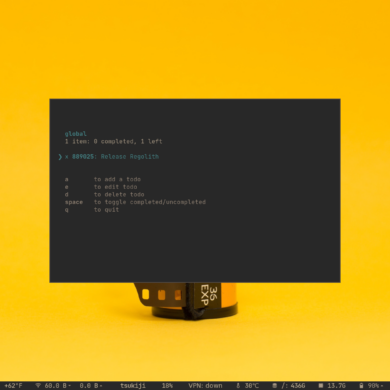Click the 'VPN: down' status entry

205,386
